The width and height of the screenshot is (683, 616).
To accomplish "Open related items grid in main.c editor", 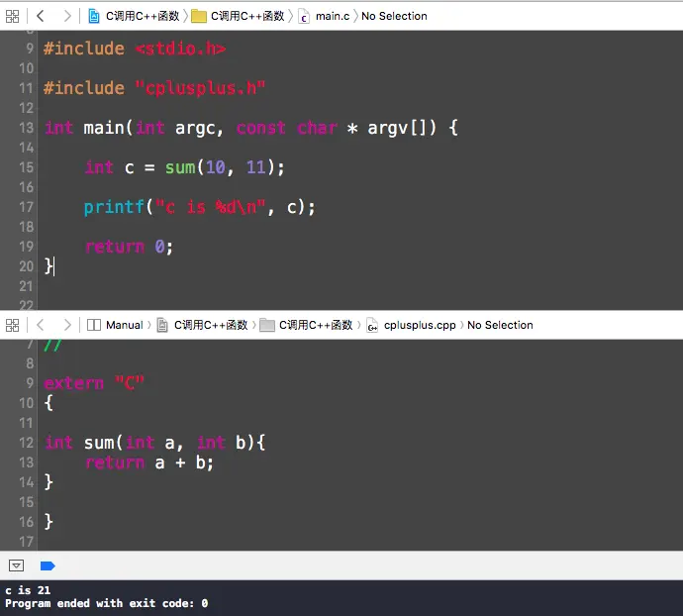I will coord(12,17).
